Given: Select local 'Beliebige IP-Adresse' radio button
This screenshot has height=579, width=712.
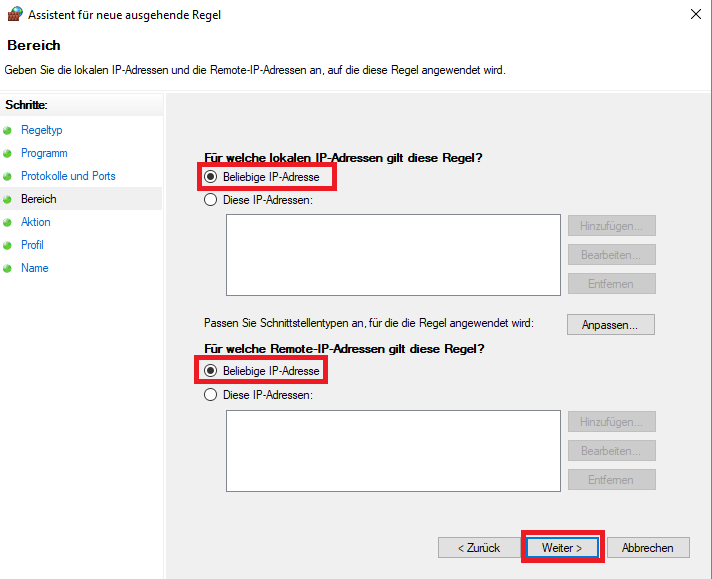Looking at the screenshot, I should click(211, 177).
